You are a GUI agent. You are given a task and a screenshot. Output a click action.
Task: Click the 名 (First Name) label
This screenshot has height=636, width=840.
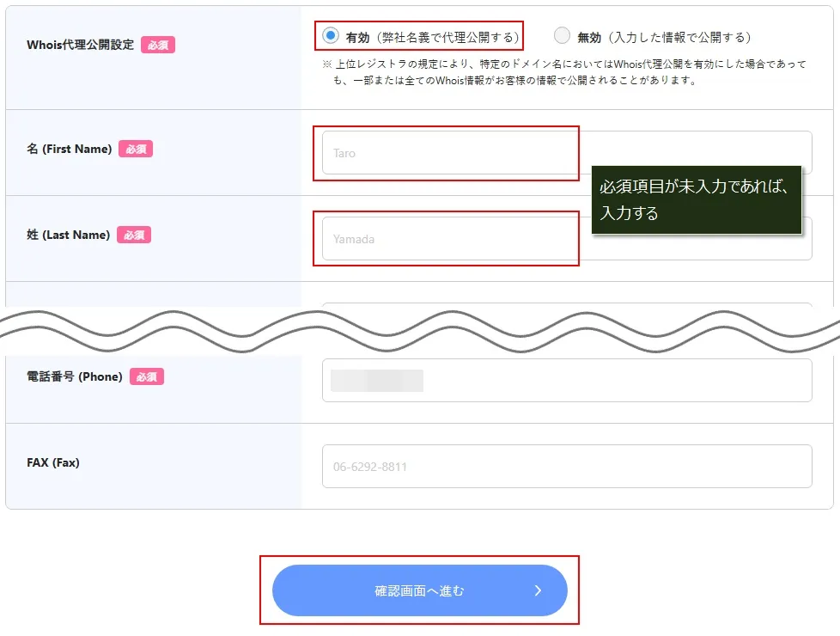69,149
